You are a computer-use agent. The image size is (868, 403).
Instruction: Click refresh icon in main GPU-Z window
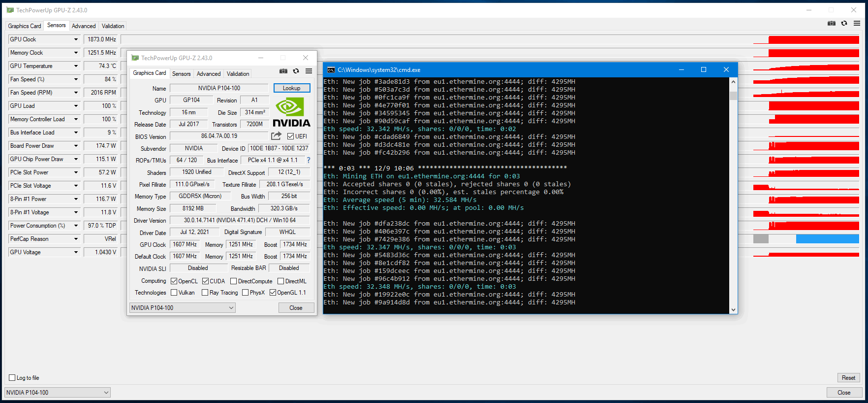point(844,23)
